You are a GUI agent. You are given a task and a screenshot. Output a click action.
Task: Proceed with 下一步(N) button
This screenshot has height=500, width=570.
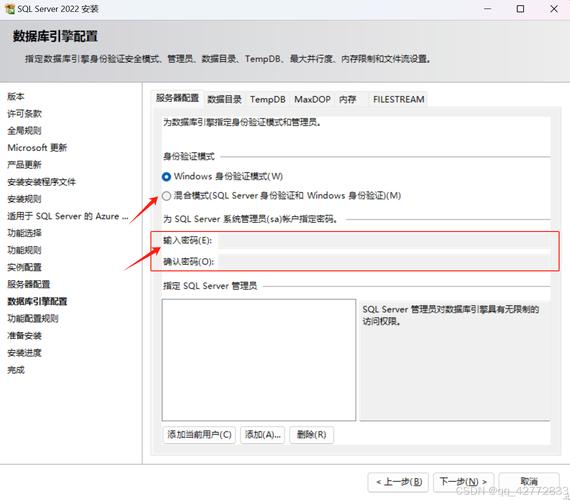click(x=463, y=482)
